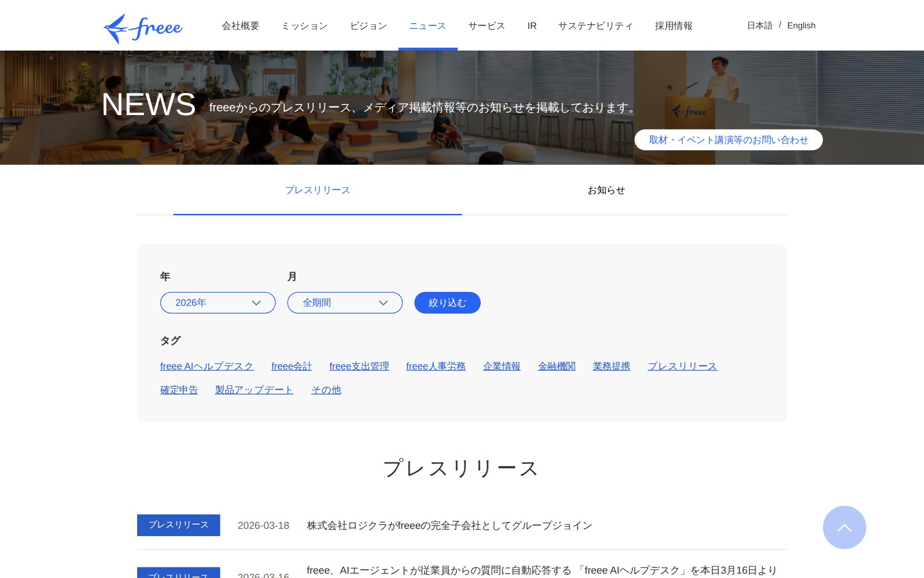
Task: Click the 絞り込む filter button
Action: pyautogui.click(x=447, y=302)
